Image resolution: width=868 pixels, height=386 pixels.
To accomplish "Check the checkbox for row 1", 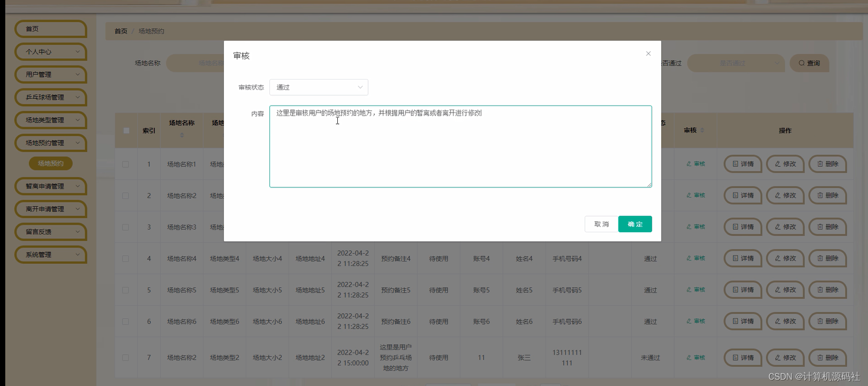I will (125, 164).
